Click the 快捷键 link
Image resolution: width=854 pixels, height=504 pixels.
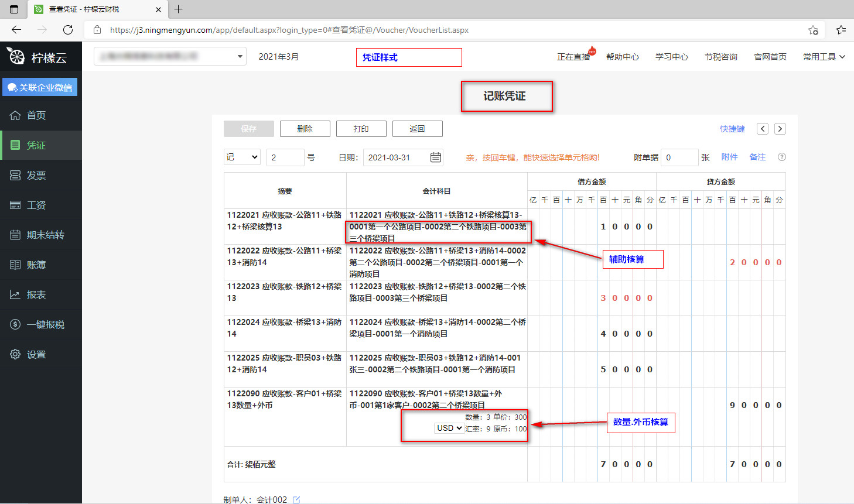point(732,129)
